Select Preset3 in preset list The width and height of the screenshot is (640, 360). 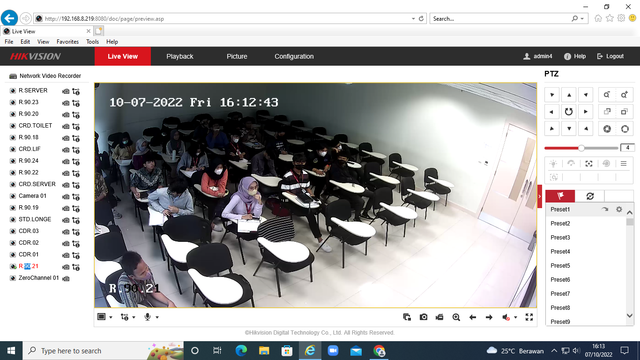click(560, 238)
